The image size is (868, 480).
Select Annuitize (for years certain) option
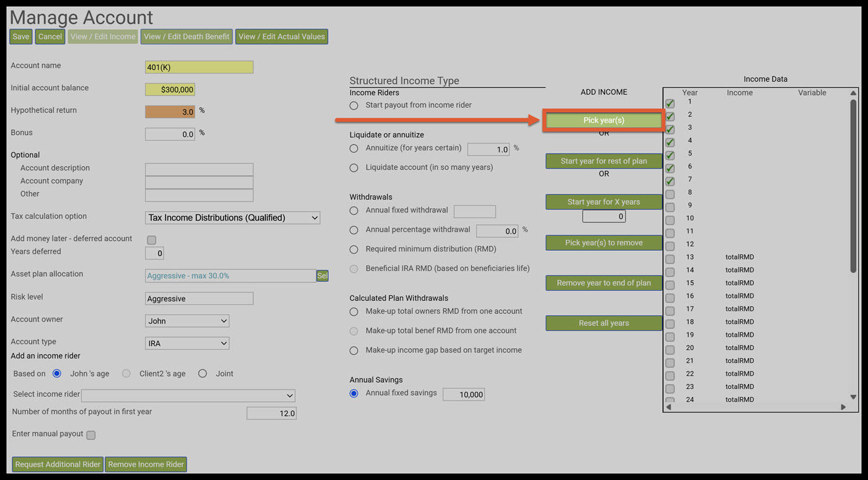tap(354, 149)
